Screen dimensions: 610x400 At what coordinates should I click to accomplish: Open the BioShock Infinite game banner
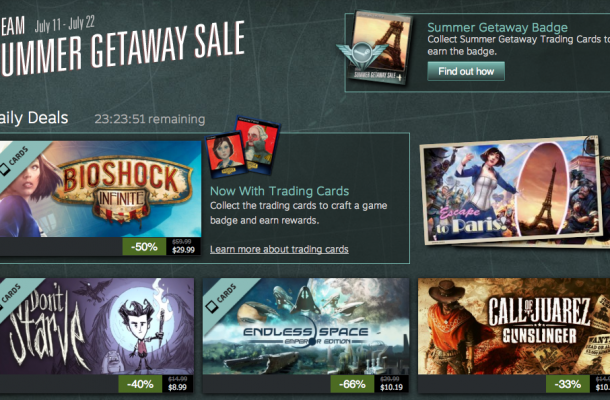pyautogui.click(x=100, y=189)
